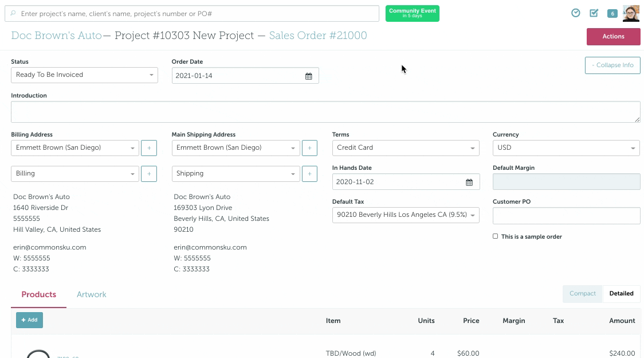Expand the Currency dropdown showing USD
Screen dimensions: 644x358
coord(566,148)
